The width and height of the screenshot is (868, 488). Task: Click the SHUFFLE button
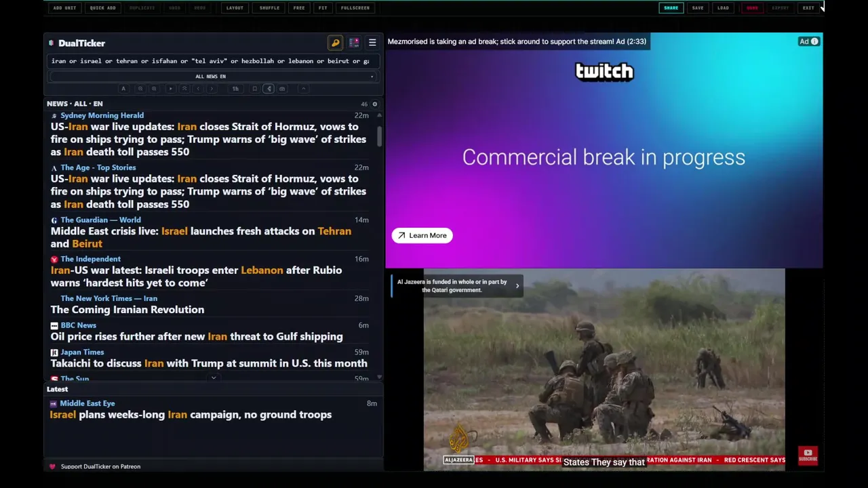[269, 8]
